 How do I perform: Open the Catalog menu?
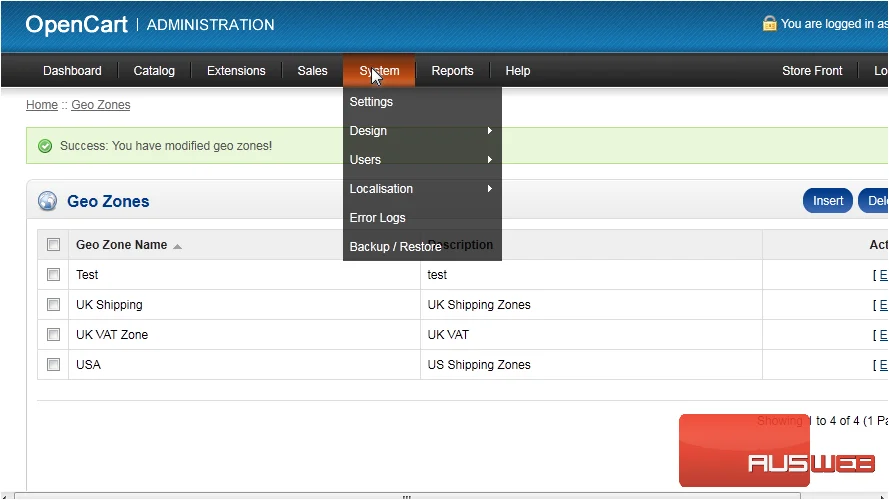point(154,71)
